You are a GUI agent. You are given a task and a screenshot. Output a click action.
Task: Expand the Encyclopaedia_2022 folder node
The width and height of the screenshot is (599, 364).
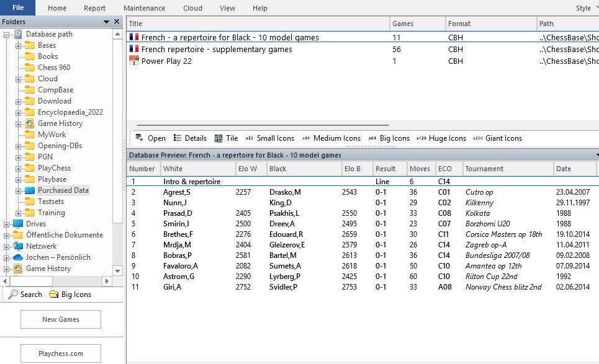point(18,112)
